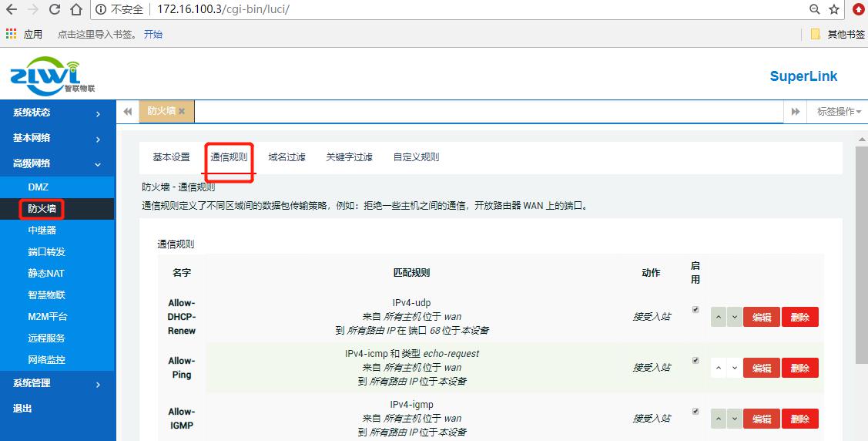
Task: Edit the Allow-DHCP-Renew rule
Action: click(762, 318)
